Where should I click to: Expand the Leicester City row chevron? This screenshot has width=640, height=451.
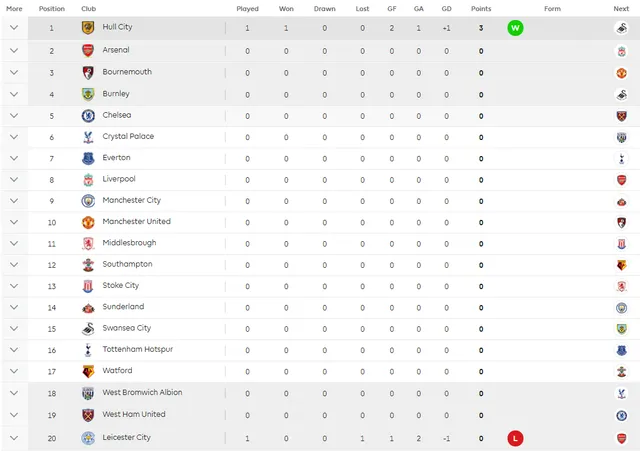[14, 438]
